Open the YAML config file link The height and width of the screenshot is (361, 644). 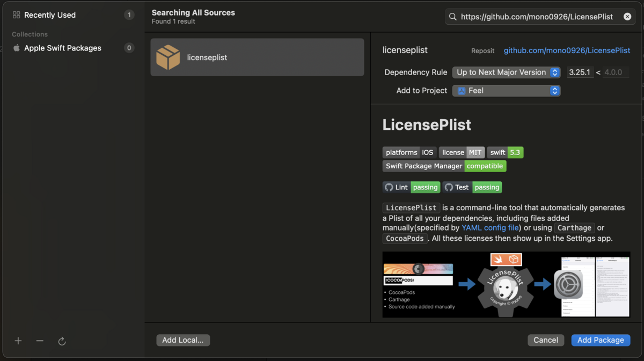click(x=491, y=227)
